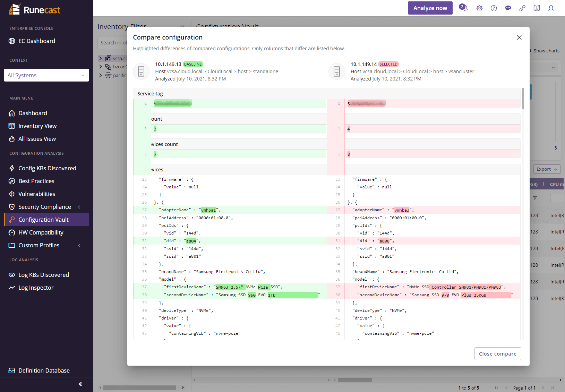Expand Custom Profiles submenu chevron
The image size is (565, 392).
79,245
